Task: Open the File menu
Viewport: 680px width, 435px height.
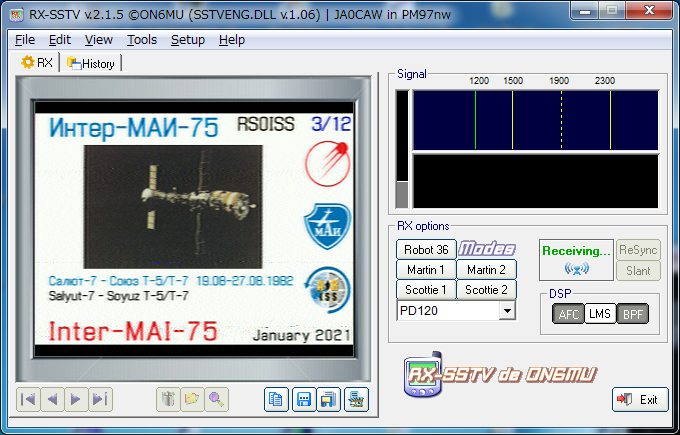Action: [x=25, y=40]
